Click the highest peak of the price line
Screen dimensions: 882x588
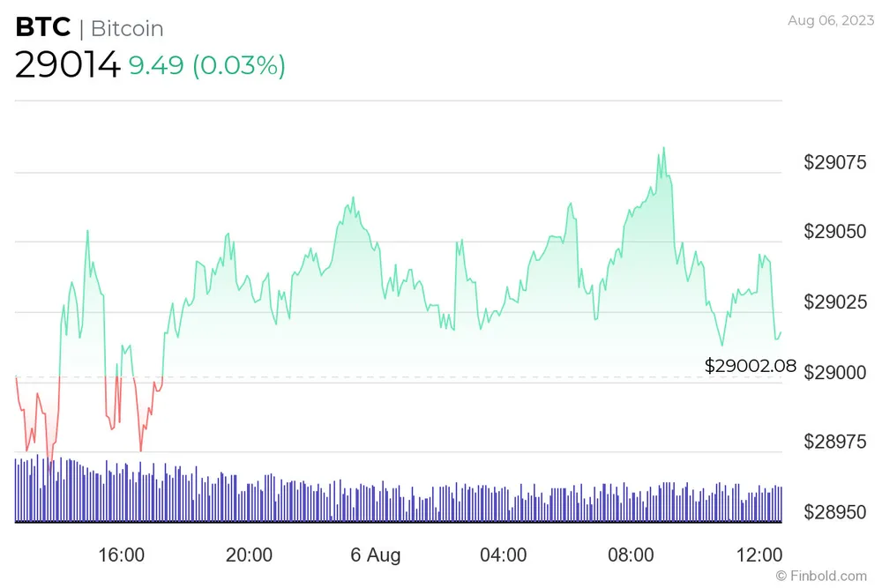[663, 148]
